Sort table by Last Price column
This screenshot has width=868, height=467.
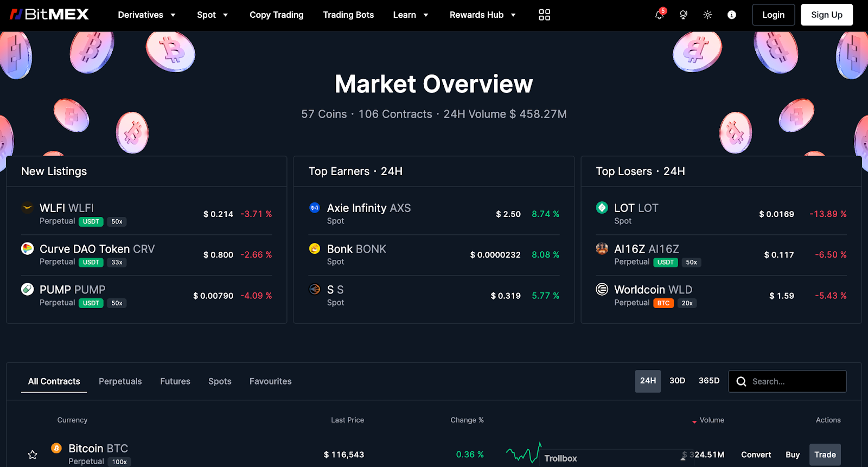tap(347, 420)
